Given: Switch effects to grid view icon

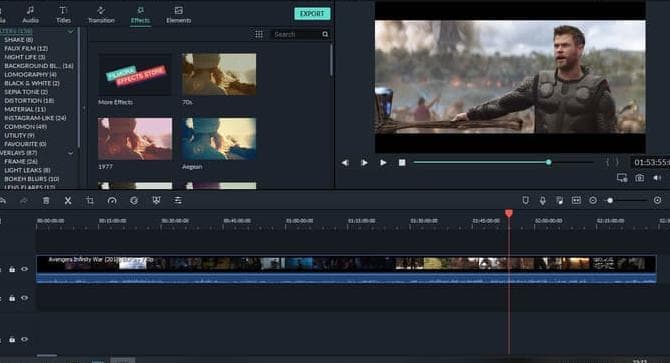Looking at the screenshot, I should coord(259,34).
